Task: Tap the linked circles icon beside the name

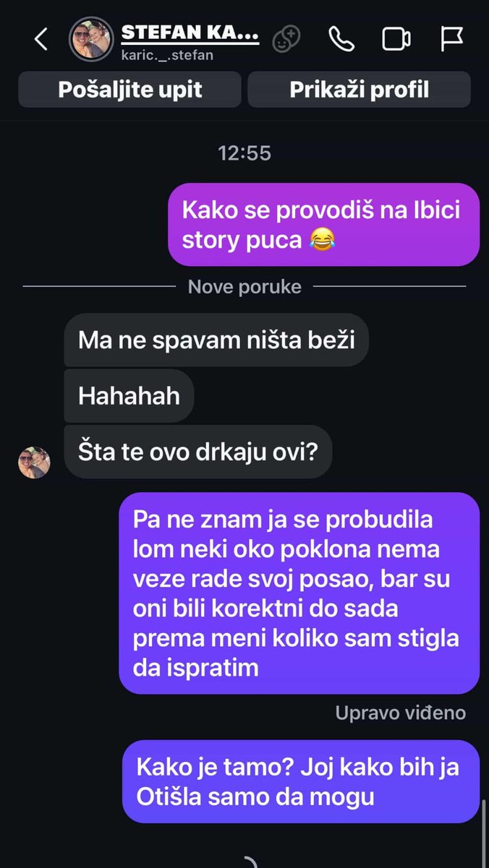Action: click(286, 39)
